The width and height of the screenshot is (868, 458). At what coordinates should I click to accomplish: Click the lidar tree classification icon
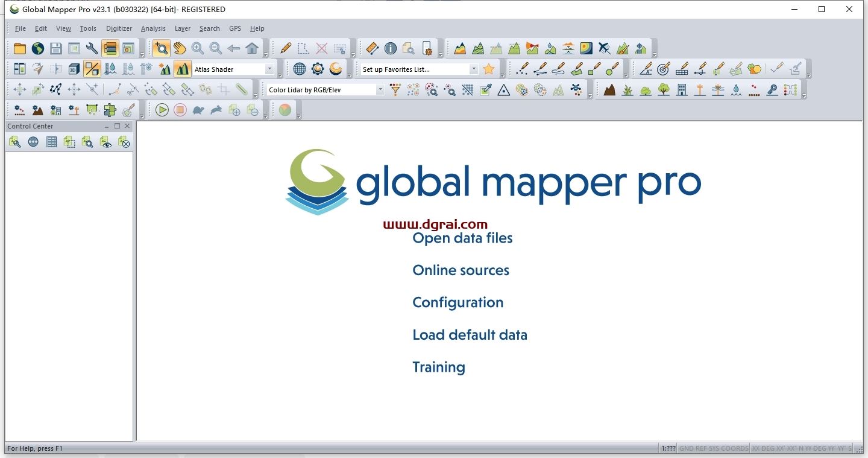click(664, 90)
